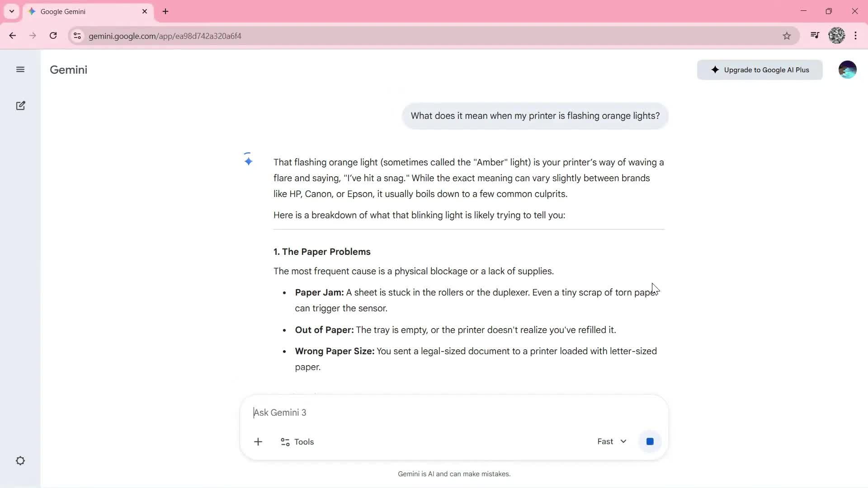Open Gemini settings via the gear icon
The height and width of the screenshot is (488, 868).
coord(20,460)
